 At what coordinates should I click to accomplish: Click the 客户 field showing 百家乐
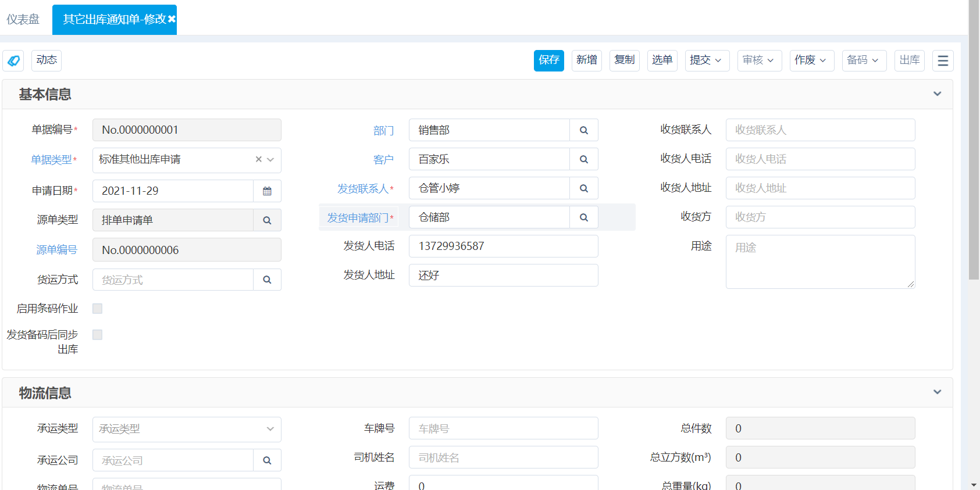(x=490, y=159)
